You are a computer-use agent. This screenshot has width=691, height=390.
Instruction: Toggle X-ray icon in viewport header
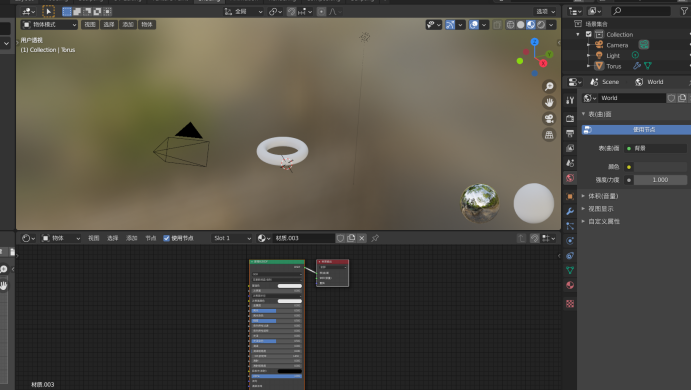(x=497, y=25)
